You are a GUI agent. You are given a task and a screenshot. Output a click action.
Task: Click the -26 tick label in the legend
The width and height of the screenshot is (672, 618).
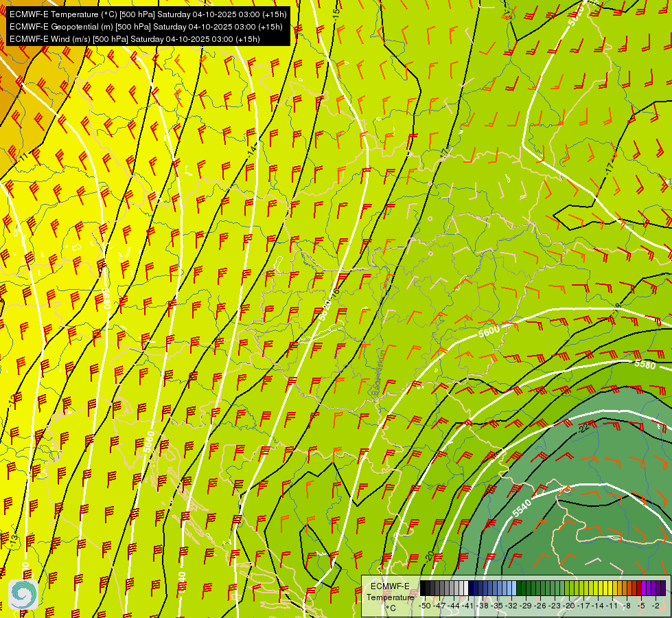[x=541, y=606]
